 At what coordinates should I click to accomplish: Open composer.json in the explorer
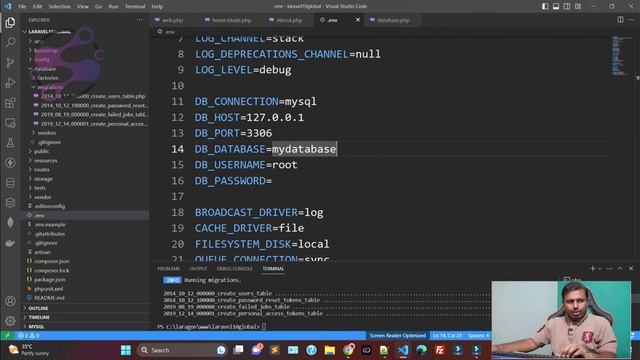(x=51, y=261)
